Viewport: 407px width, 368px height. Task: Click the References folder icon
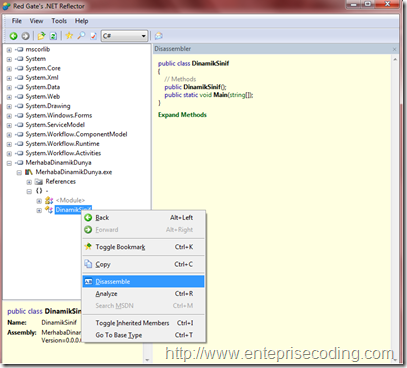coord(39,182)
